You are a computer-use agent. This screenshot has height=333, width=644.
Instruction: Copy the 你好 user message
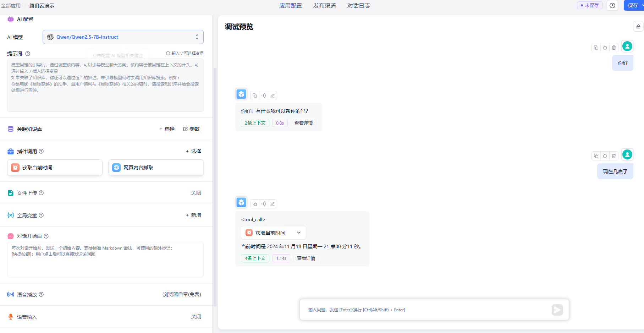(x=596, y=48)
